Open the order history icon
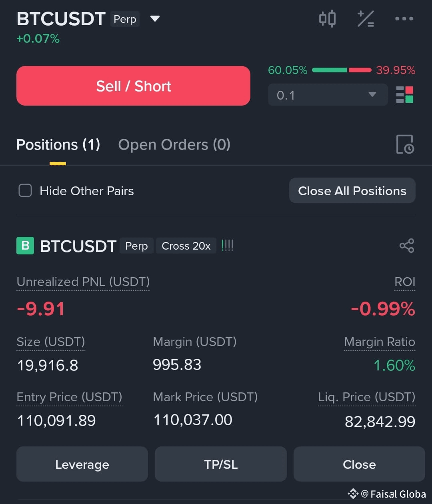 (405, 144)
